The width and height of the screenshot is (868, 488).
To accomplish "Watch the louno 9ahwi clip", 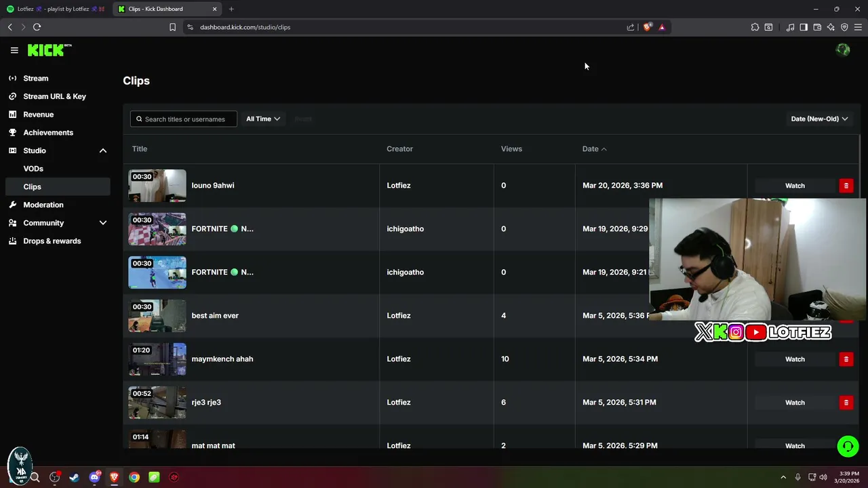I will (x=795, y=186).
